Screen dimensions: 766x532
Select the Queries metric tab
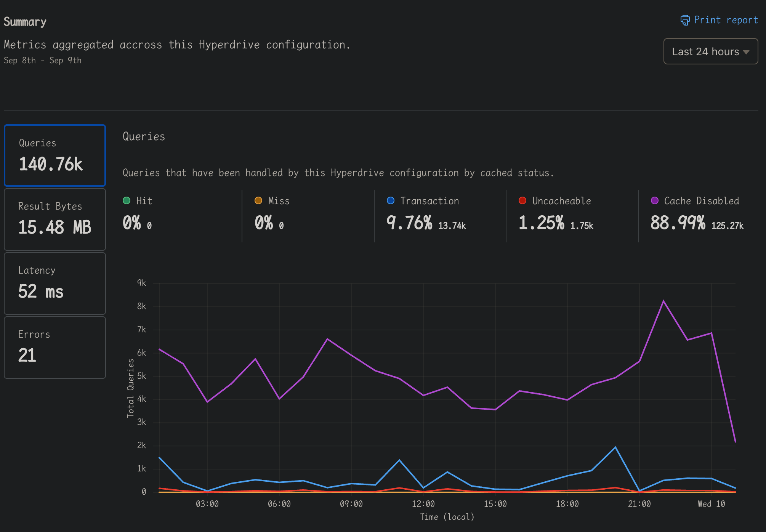tap(55, 155)
